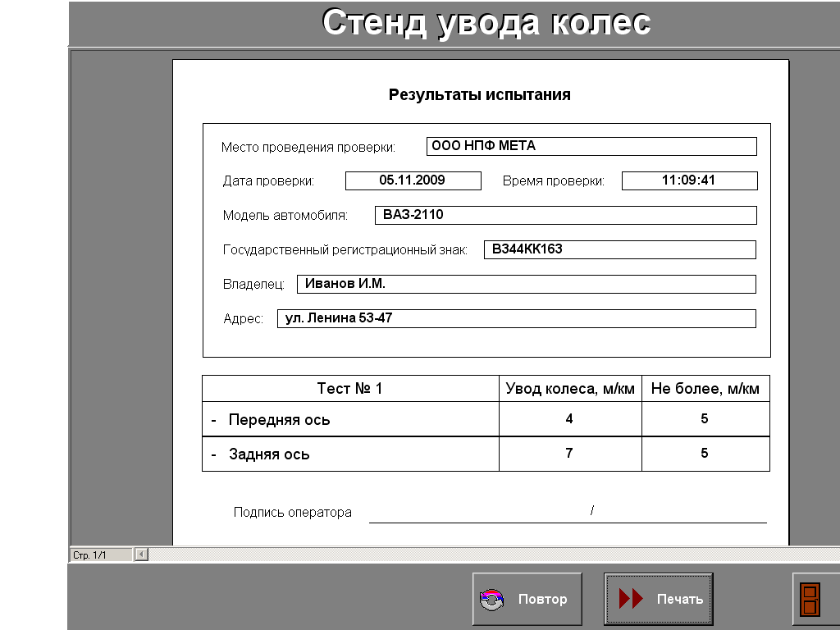
Task: Click the Увод колеса, м/км column header
Action: (570, 388)
